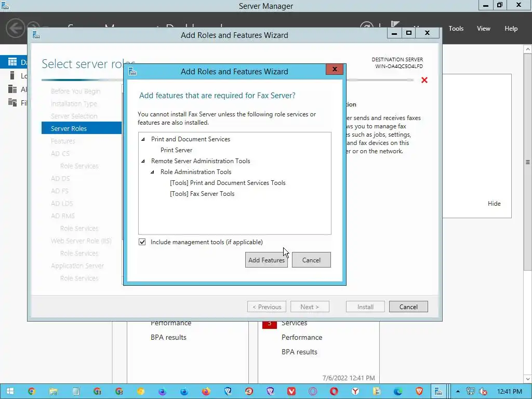The height and width of the screenshot is (399, 532).
Task: Launch orange Firefox from taskbar
Action: [206, 391]
